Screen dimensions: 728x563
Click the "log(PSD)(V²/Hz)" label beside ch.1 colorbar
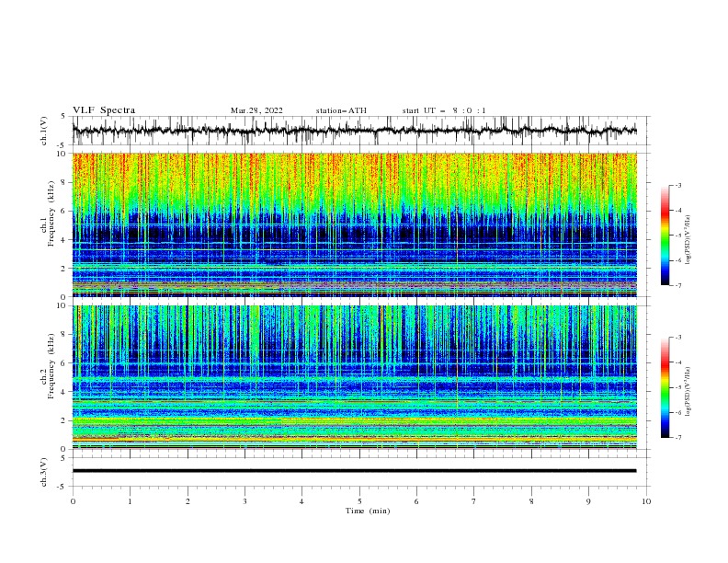click(x=688, y=240)
